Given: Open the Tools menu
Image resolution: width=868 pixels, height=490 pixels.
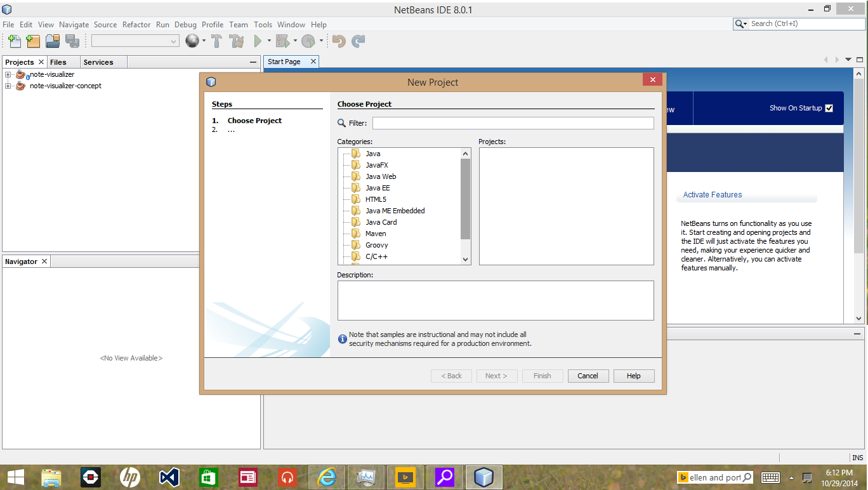Looking at the screenshot, I should [x=263, y=25].
